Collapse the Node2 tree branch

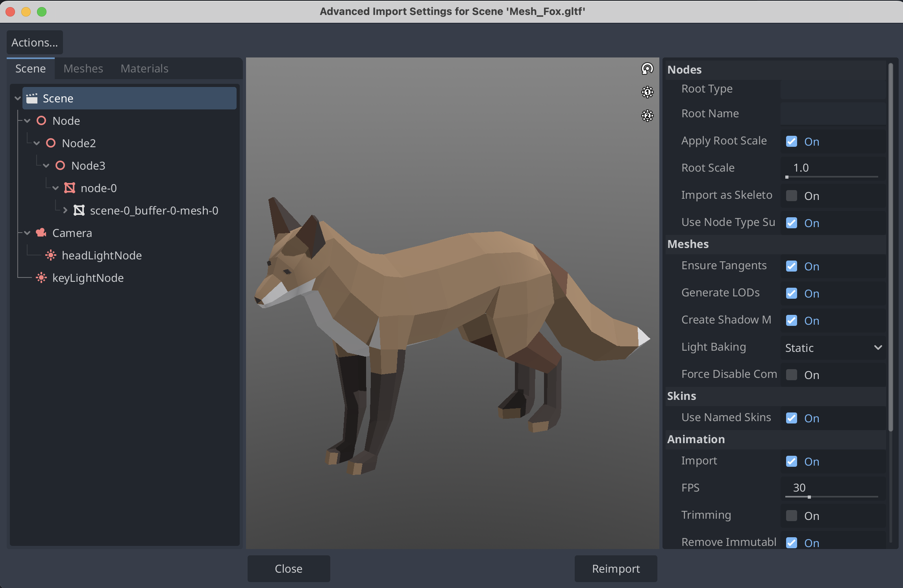click(x=37, y=143)
